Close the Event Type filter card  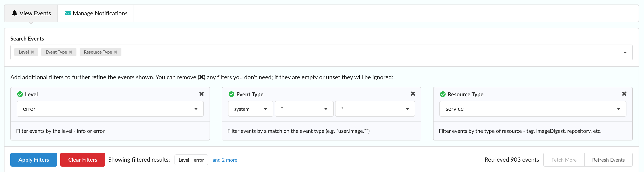tap(413, 94)
